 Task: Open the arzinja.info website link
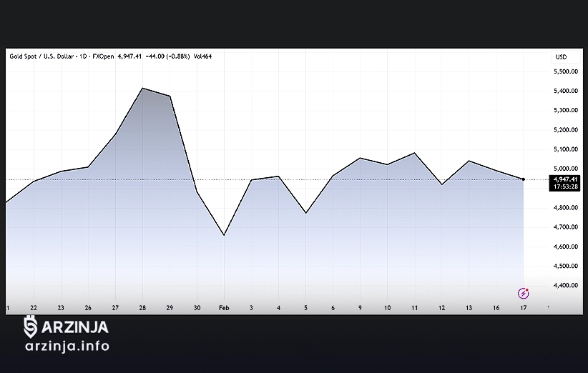(67, 347)
